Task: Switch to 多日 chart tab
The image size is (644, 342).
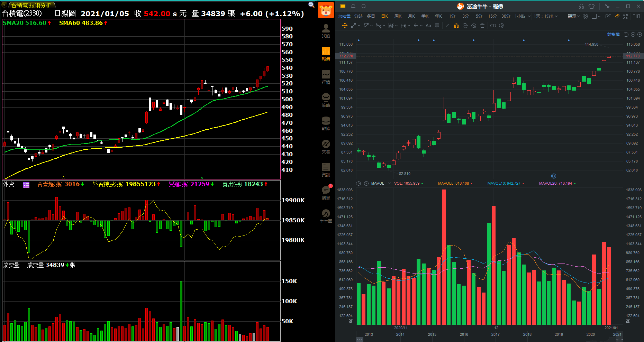Action: (x=371, y=16)
